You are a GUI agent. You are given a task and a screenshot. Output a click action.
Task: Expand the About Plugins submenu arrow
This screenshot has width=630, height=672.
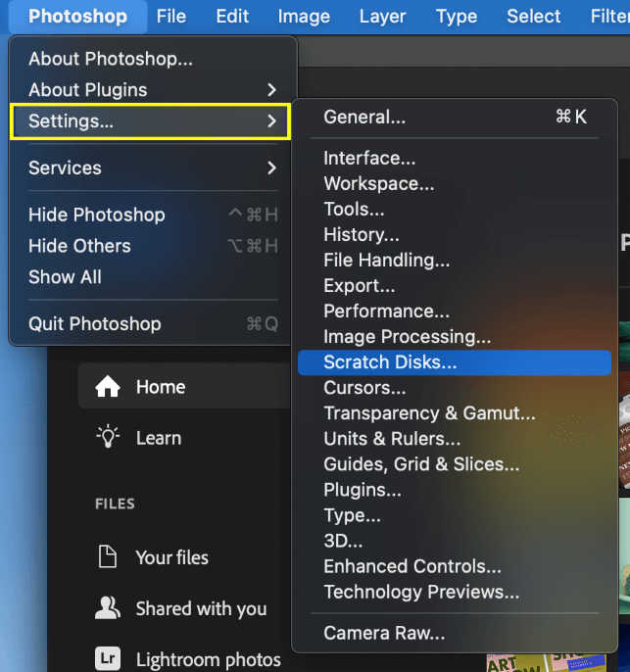[x=271, y=90]
